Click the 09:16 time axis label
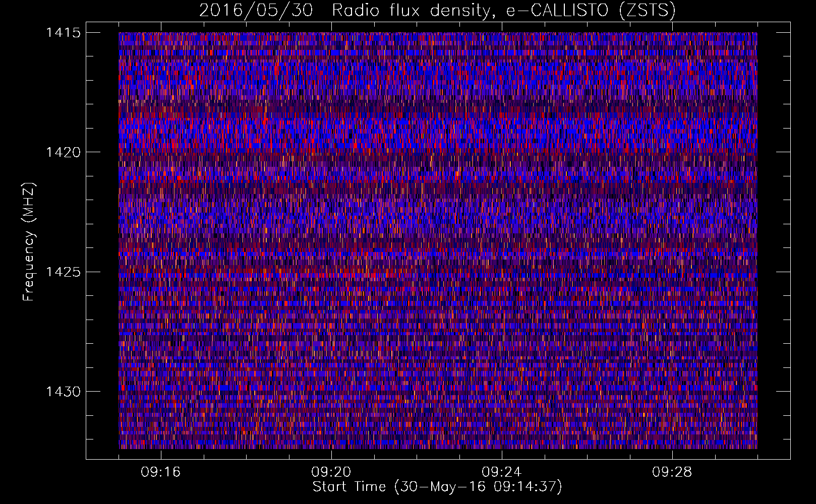 click(161, 472)
